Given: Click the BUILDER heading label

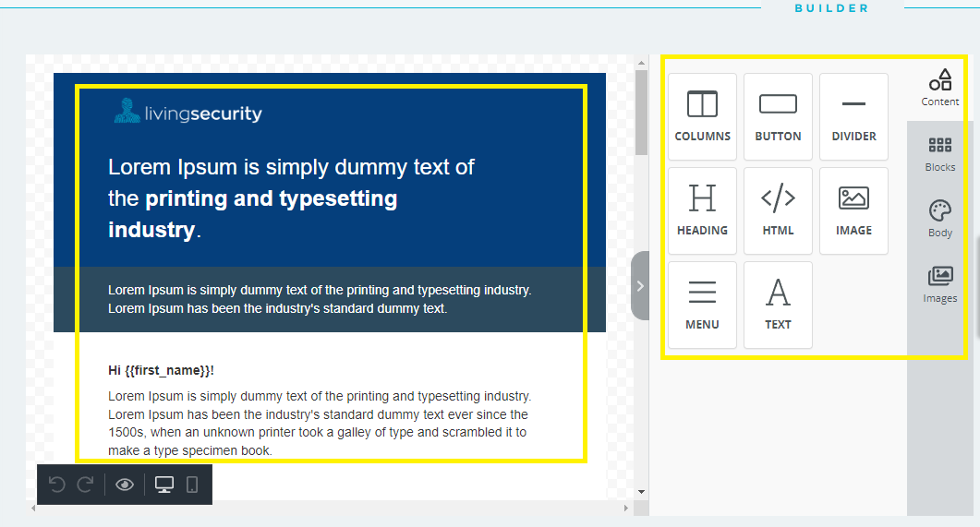Looking at the screenshot, I should click(x=831, y=8).
